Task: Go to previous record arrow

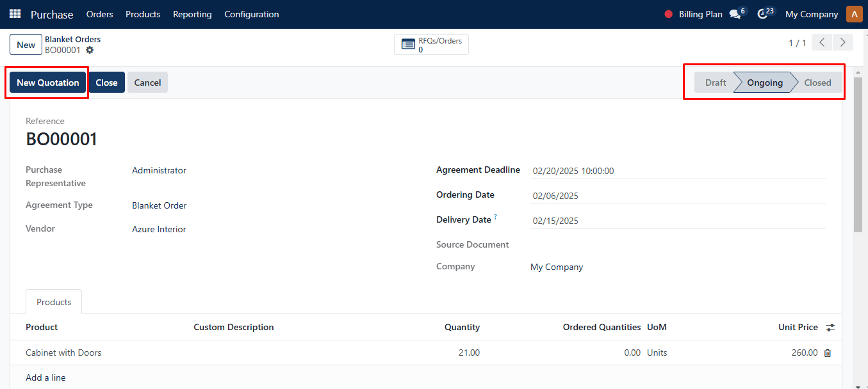Action: point(822,43)
